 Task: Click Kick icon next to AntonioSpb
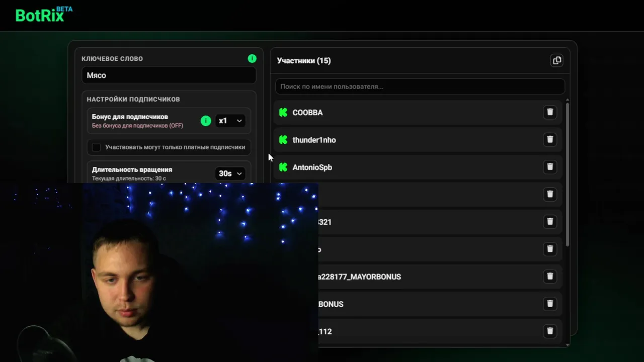point(283,167)
